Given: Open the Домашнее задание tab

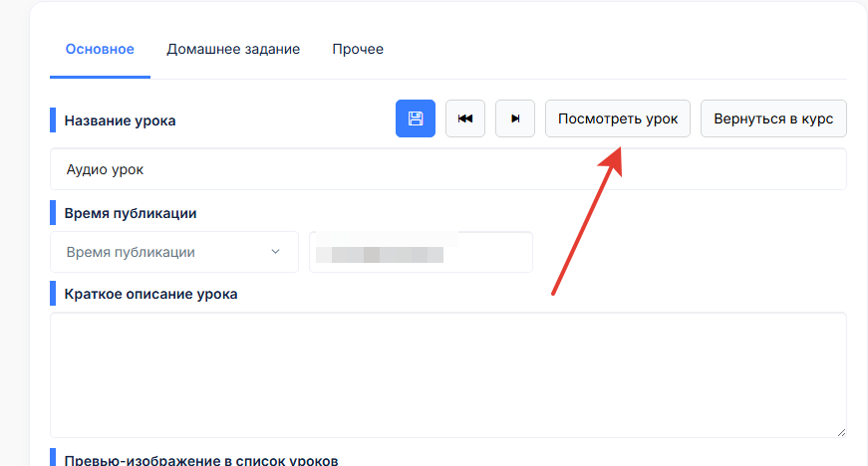Looking at the screenshot, I should pos(233,49).
